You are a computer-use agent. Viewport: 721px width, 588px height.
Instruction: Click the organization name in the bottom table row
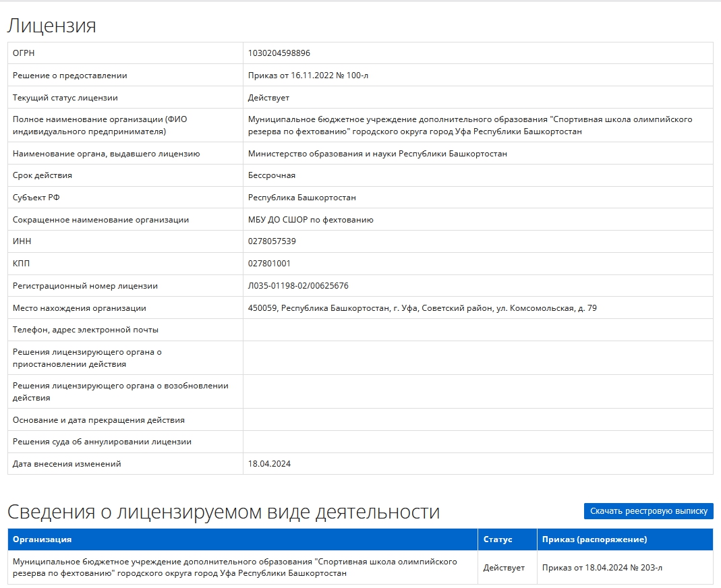pyautogui.click(x=235, y=567)
